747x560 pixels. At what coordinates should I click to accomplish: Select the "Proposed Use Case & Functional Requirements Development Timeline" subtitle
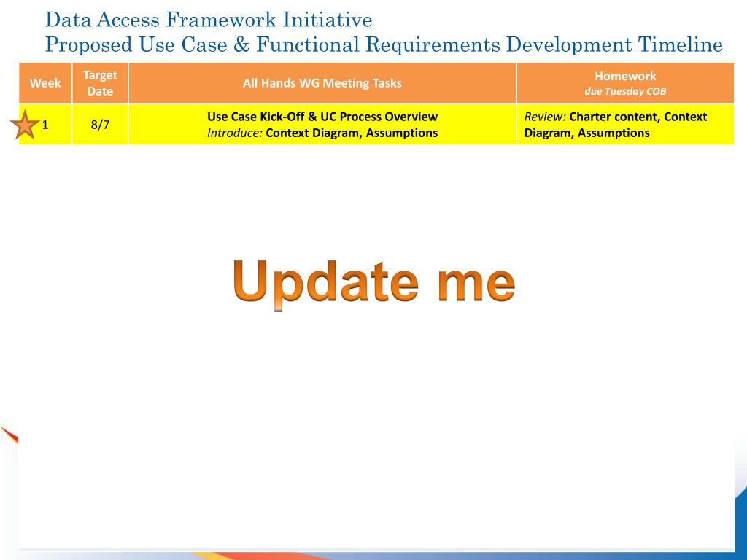[x=384, y=44]
